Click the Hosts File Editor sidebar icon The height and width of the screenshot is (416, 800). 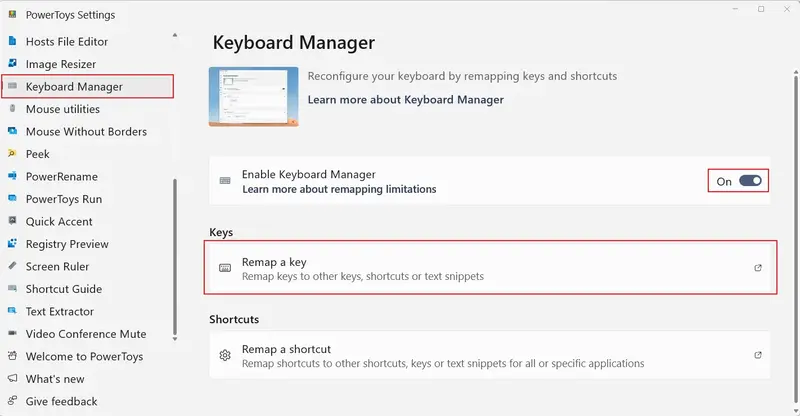point(13,42)
